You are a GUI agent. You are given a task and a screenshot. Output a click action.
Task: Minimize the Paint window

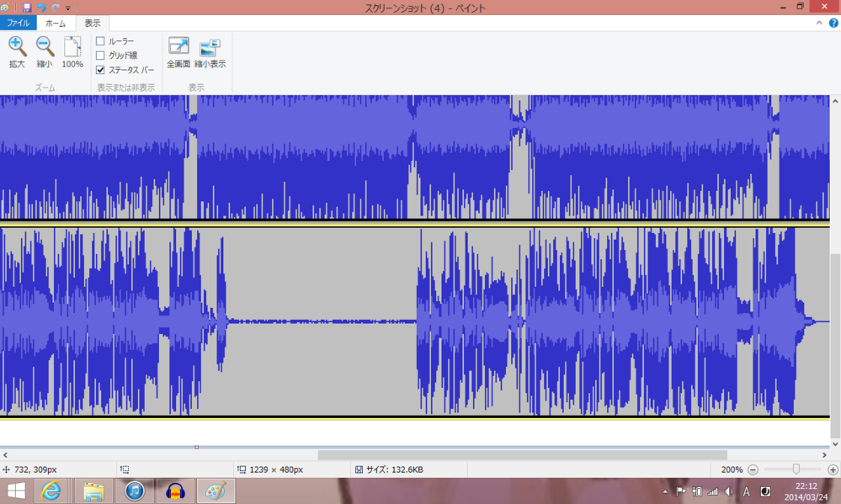783,7
